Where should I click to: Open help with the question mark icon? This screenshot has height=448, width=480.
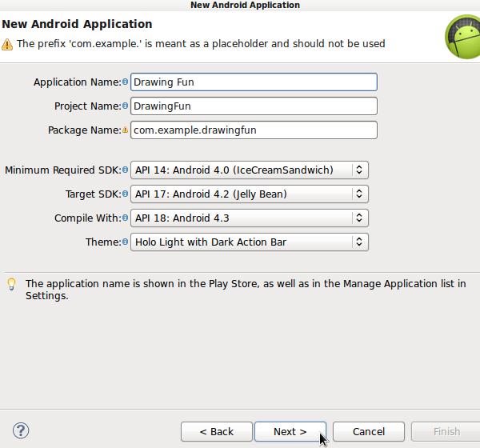(21, 430)
